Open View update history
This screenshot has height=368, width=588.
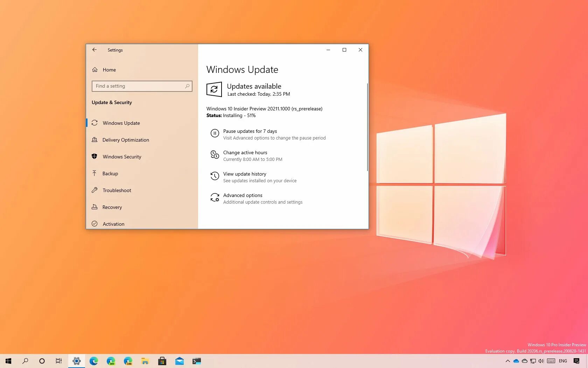[x=253, y=177]
